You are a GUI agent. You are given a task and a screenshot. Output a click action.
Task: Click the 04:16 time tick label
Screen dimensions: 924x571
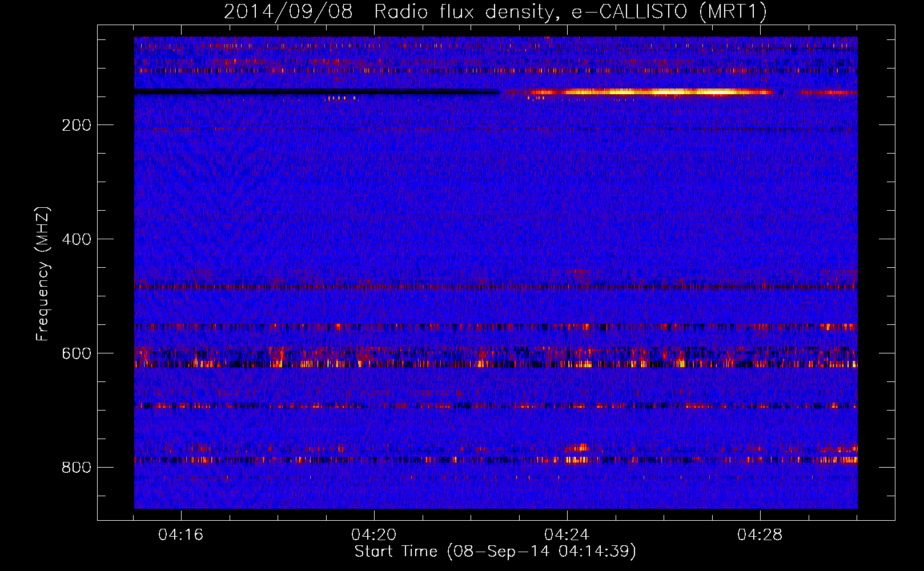click(x=181, y=535)
